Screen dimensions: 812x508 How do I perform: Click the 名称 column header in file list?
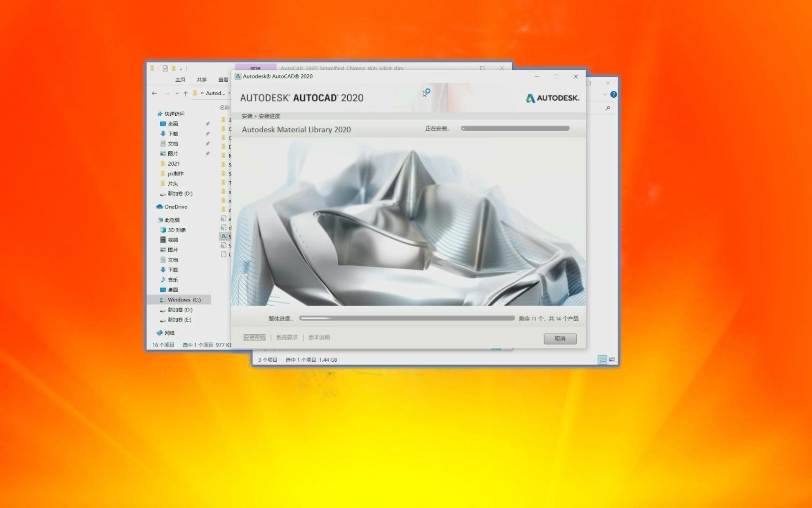pos(225,108)
